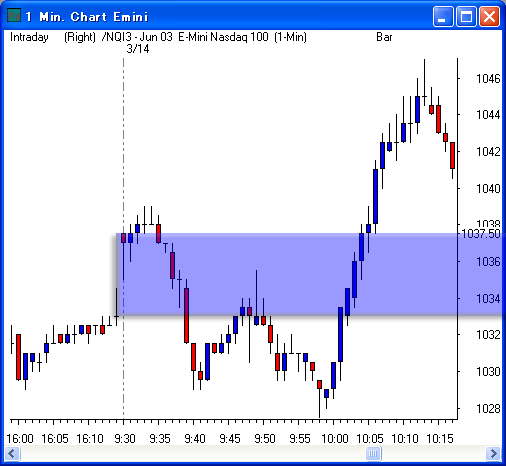Click the 1046 price axis label
506x466 pixels.
pyautogui.click(x=488, y=79)
